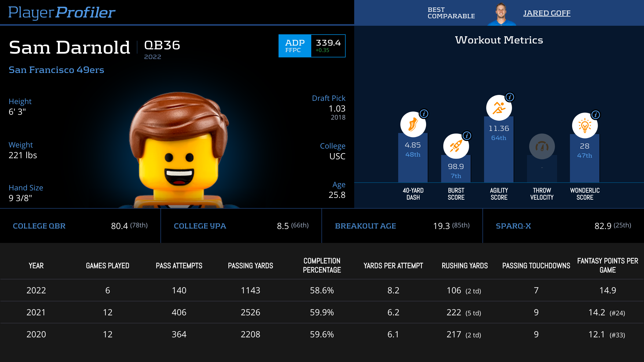Select the College QBR metric panel
Image resolution: width=644 pixels, height=362 pixels.
point(80,226)
